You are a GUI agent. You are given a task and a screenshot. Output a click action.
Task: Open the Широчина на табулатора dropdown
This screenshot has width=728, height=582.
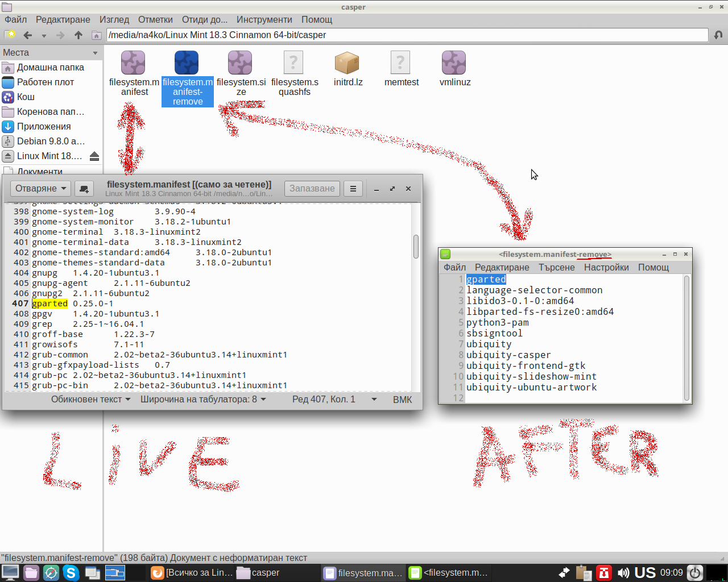204,400
